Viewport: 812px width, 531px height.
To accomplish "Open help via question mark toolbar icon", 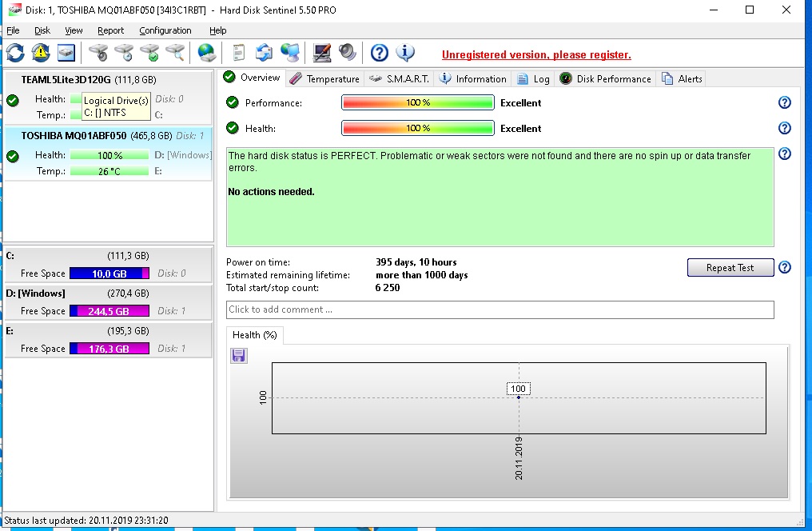I will click(379, 52).
